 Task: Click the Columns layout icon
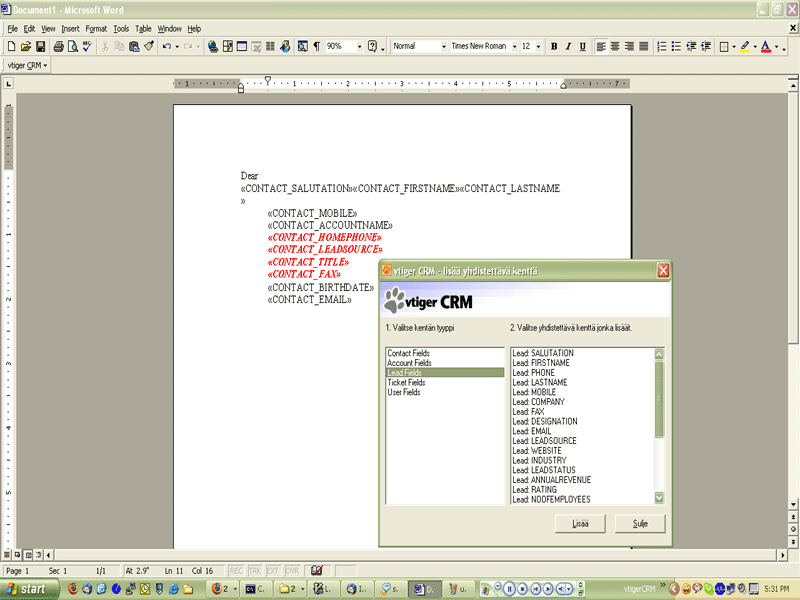pyautogui.click(x=270, y=46)
